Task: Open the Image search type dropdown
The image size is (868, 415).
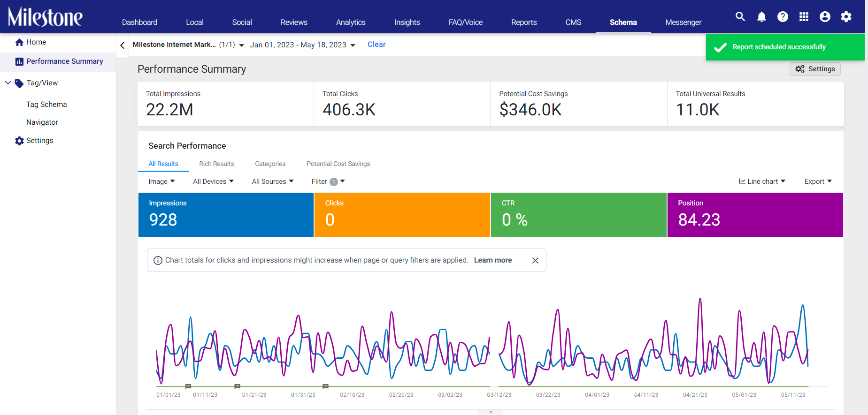Action: coord(161,181)
